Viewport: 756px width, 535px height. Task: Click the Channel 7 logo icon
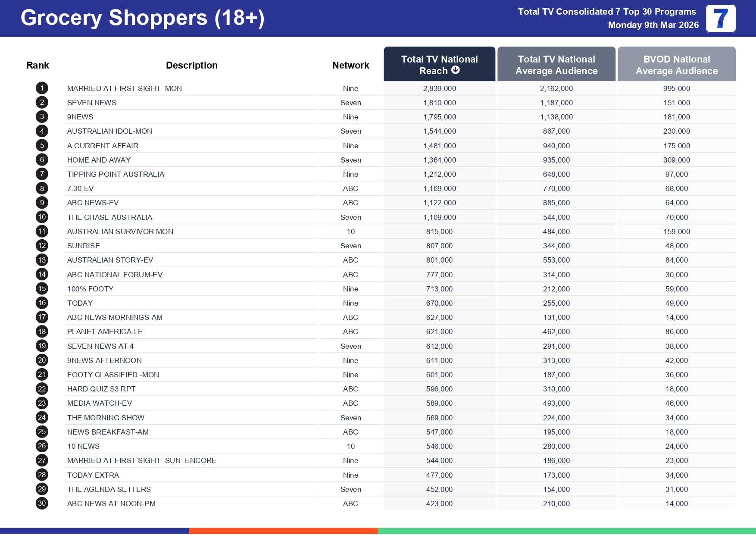click(x=720, y=19)
